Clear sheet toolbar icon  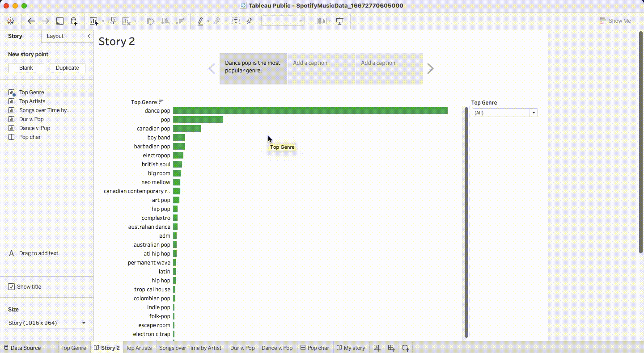126,21
